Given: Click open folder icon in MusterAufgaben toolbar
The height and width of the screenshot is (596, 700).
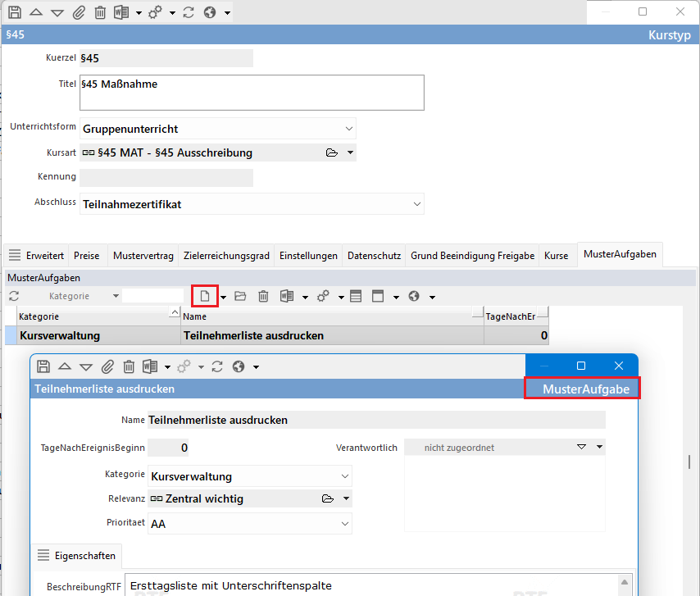Looking at the screenshot, I should click(240, 296).
